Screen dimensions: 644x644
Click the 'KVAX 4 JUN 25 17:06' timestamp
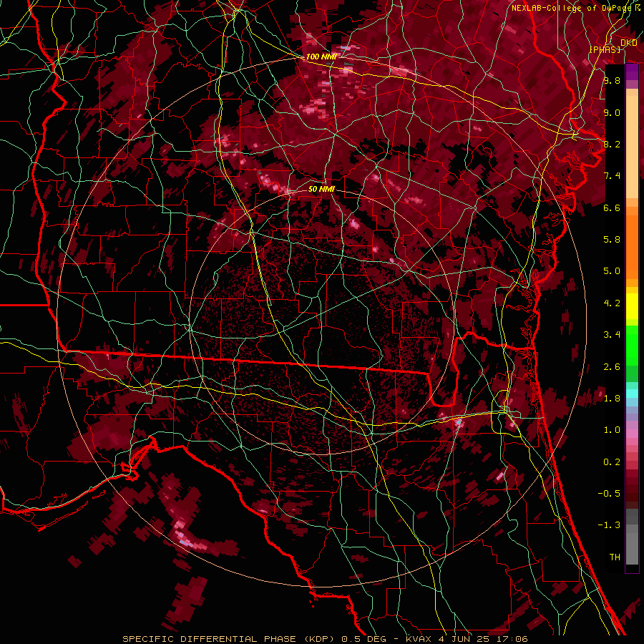click(x=467, y=639)
